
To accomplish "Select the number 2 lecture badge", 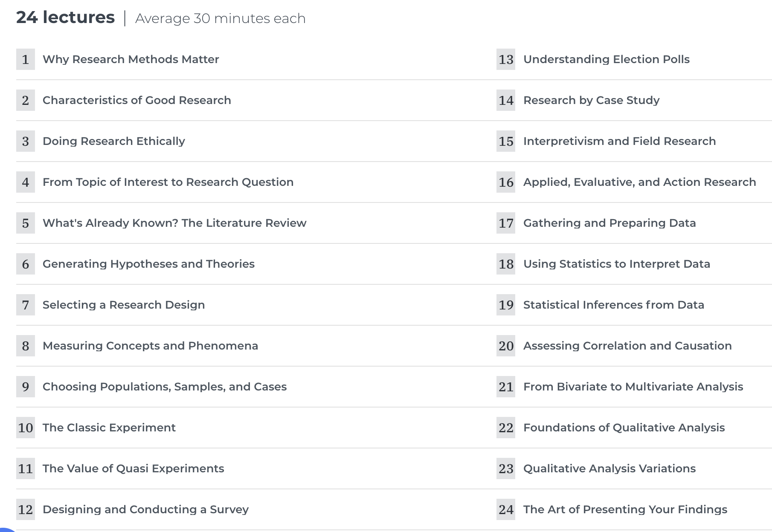I will [26, 100].
